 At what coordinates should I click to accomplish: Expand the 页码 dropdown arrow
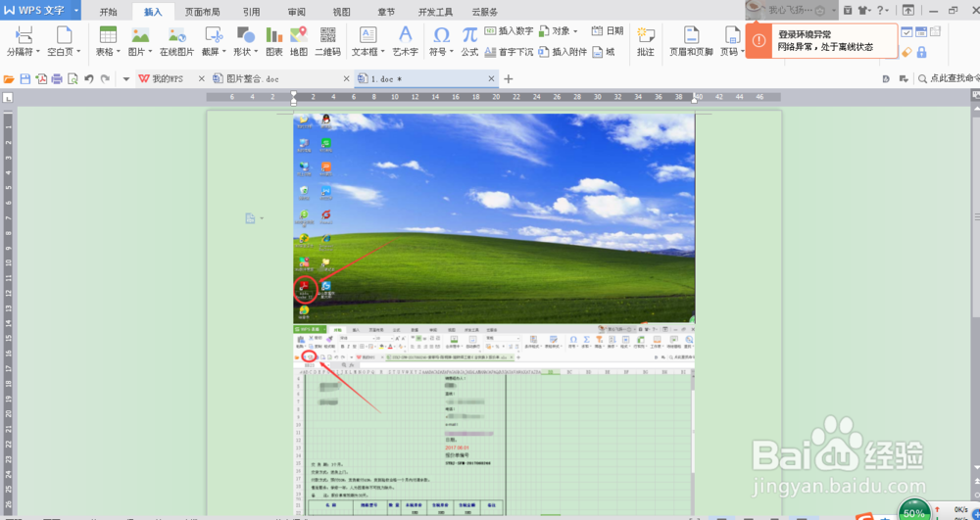pos(743,53)
